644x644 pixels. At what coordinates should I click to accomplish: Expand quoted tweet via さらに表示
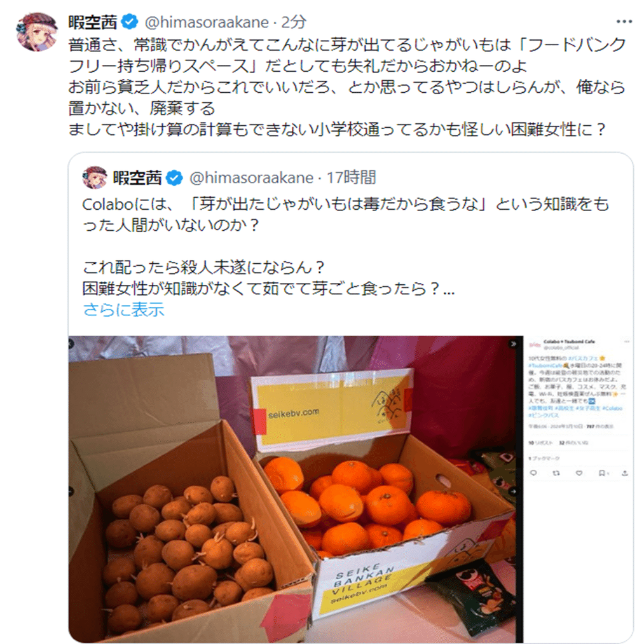coord(123,310)
